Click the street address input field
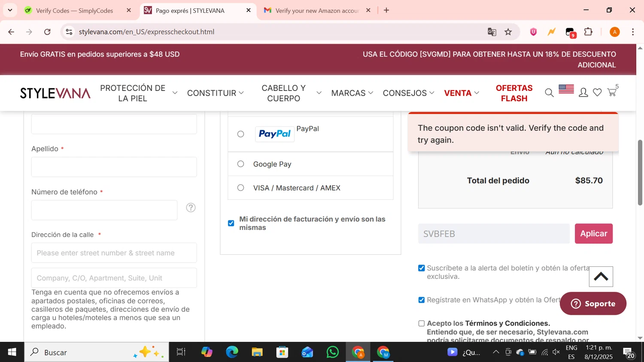 (x=114, y=253)
